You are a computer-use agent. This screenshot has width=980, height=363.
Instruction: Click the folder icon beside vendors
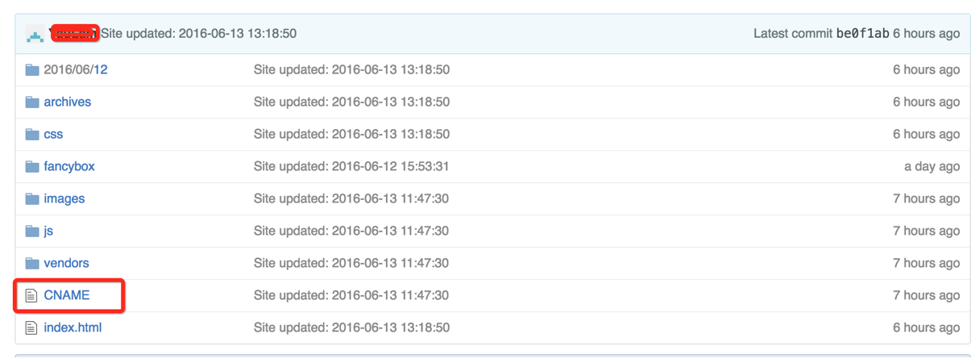click(x=32, y=264)
